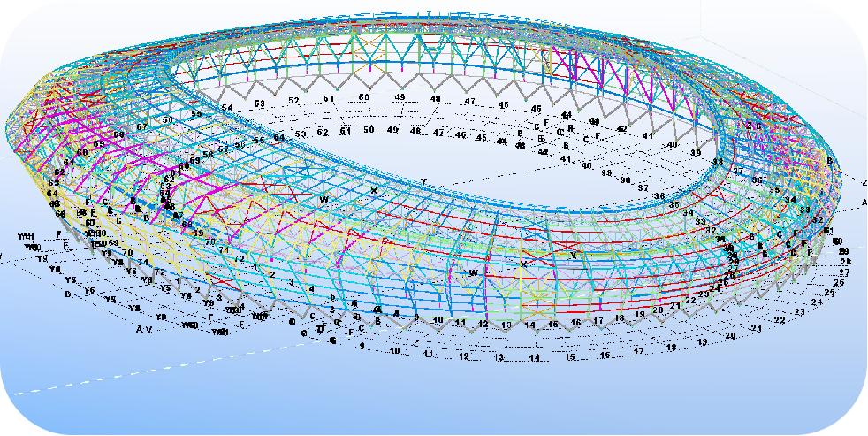Select the Z axis label at right edge
The image size is (868, 436).
pos(864,181)
